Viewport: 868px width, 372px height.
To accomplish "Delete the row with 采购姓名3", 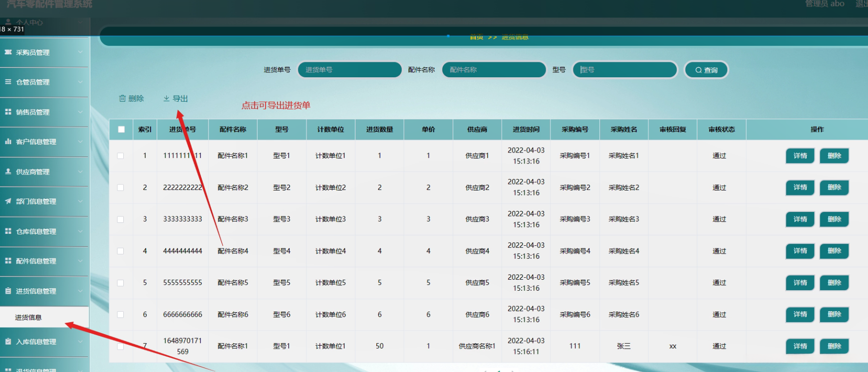I will pos(834,219).
